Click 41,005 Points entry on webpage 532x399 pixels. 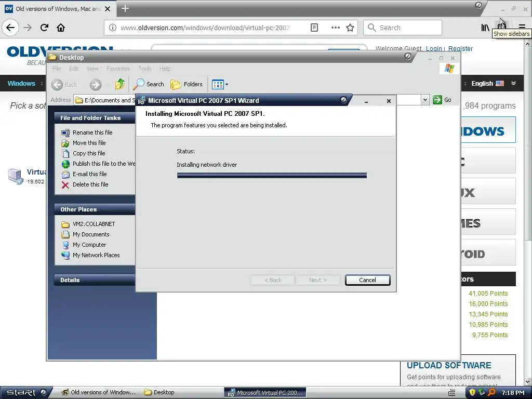coord(488,294)
